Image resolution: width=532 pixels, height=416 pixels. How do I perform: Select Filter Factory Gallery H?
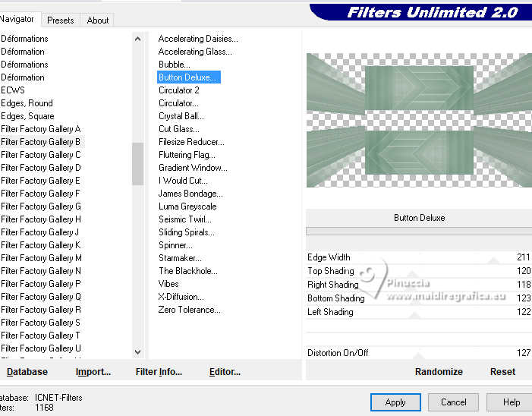coord(41,219)
